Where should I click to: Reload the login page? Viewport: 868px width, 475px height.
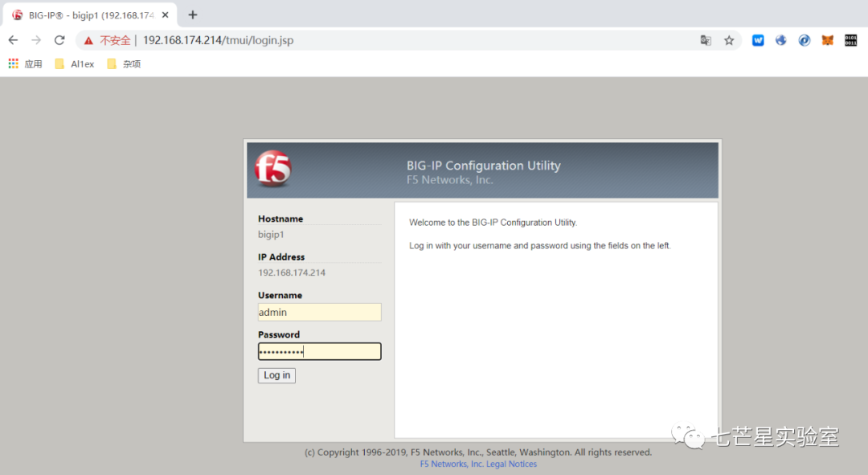coord(59,40)
